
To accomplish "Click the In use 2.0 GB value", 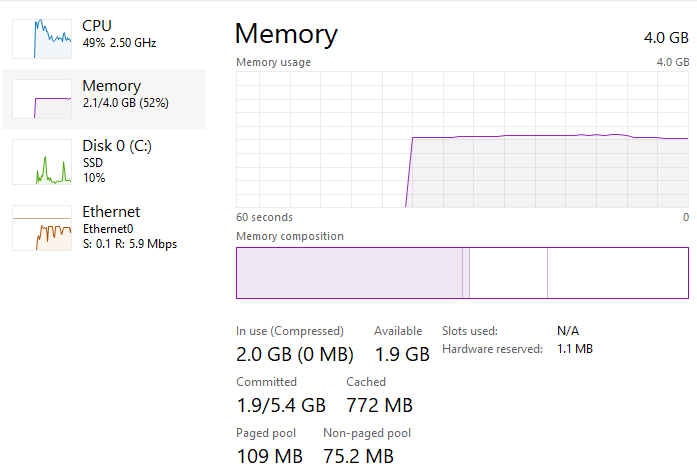I will point(295,354).
